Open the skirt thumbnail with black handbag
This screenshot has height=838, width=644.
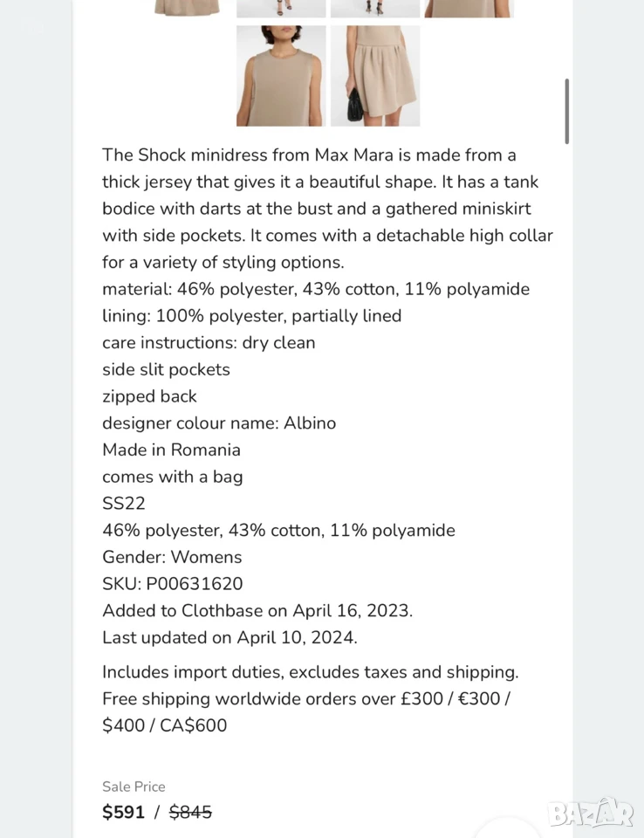point(375,76)
